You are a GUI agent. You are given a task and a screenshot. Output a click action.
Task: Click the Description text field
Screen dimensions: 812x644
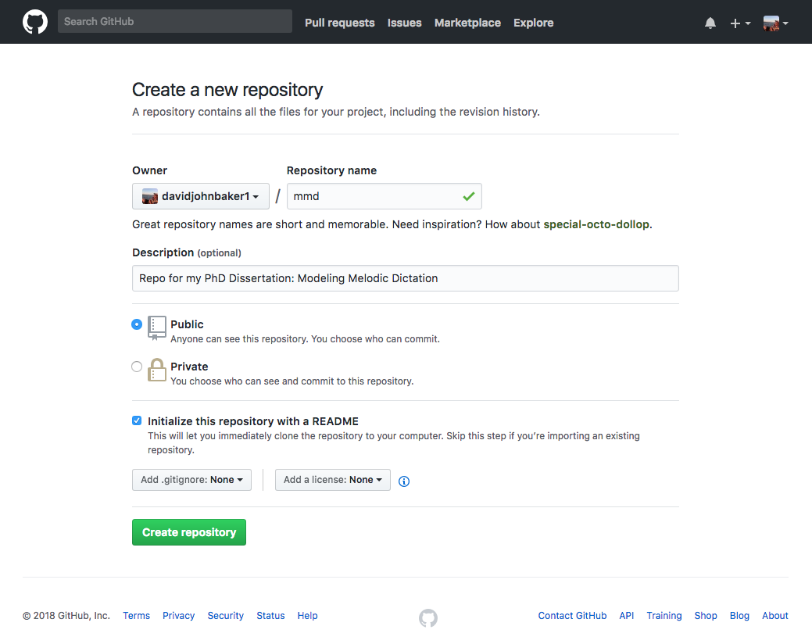(x=406, y=278)
